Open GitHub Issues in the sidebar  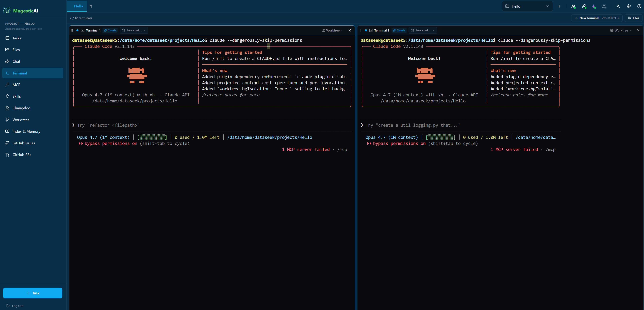tap(32, 143)
